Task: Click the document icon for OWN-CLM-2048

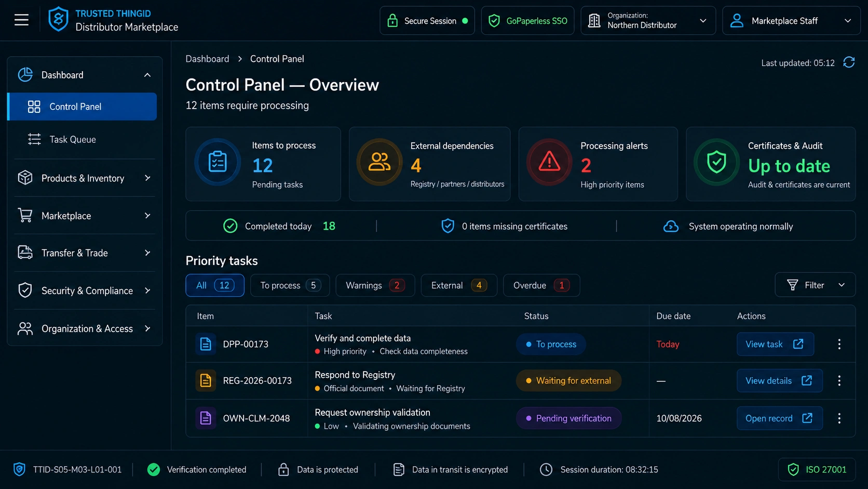Action: [206, 418]
